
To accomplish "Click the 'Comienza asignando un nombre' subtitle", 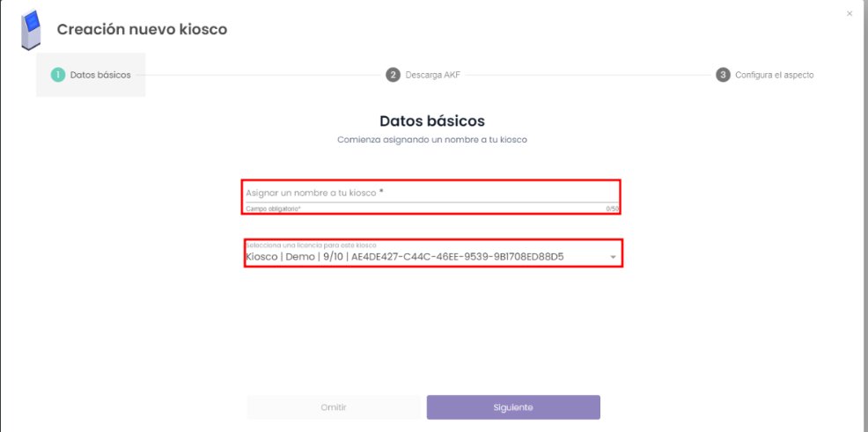I will pyautogui.click(x=431, y=140).
